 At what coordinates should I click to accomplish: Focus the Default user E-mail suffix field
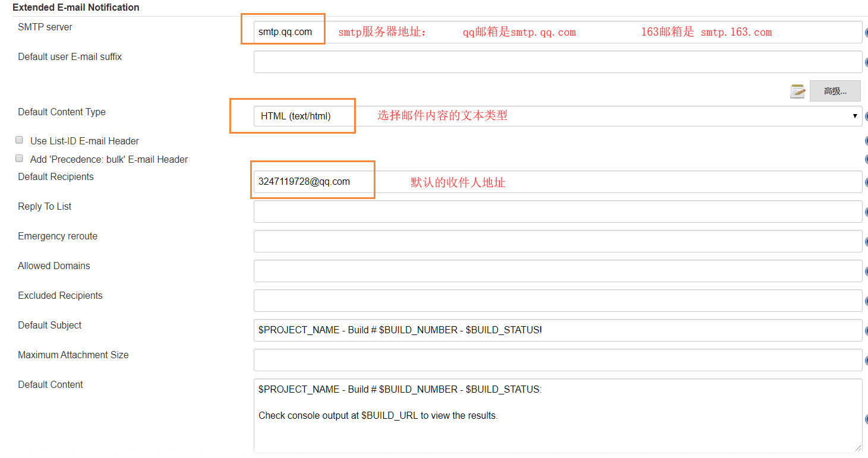click(x=557, y=62)
